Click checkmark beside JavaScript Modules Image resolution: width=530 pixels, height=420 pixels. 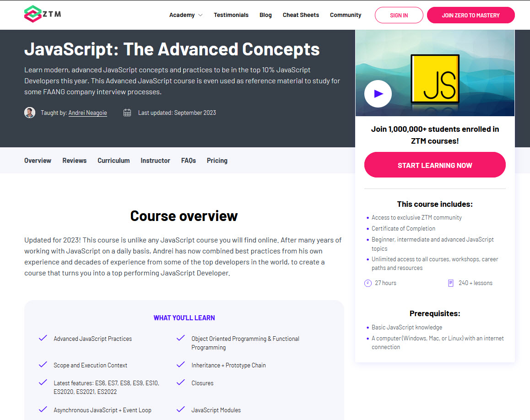point(181,409)
